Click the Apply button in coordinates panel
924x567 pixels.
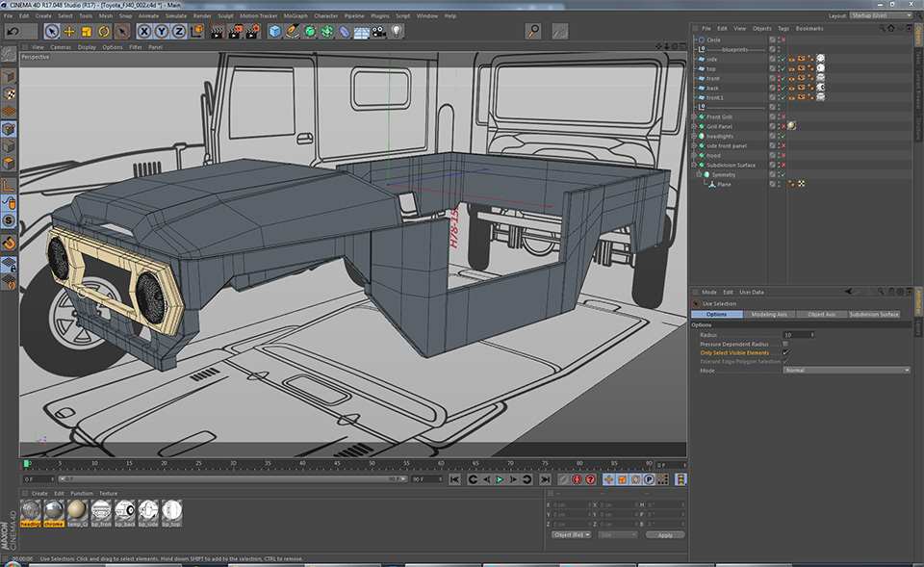click(x=665, y=534)
